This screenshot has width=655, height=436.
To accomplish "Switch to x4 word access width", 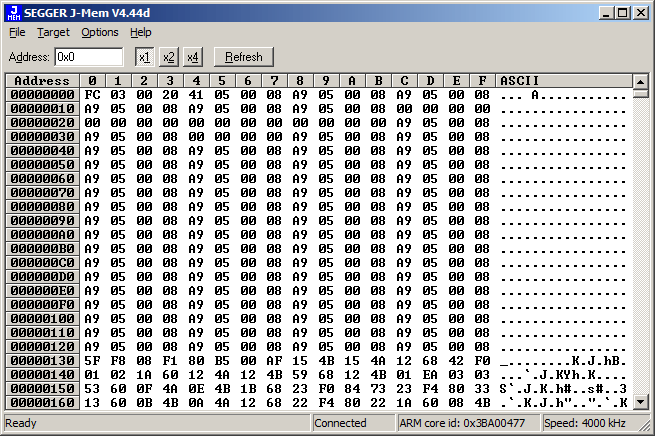I will pos(193,57).
